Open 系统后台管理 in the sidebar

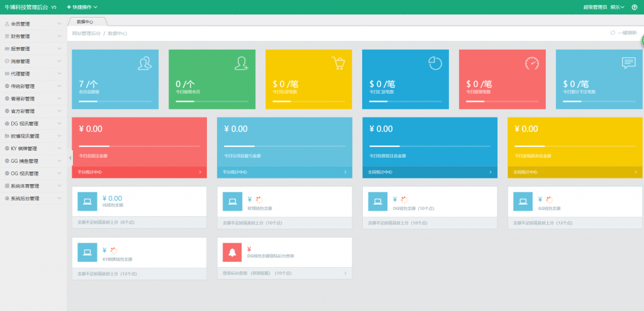click(33, 199)
